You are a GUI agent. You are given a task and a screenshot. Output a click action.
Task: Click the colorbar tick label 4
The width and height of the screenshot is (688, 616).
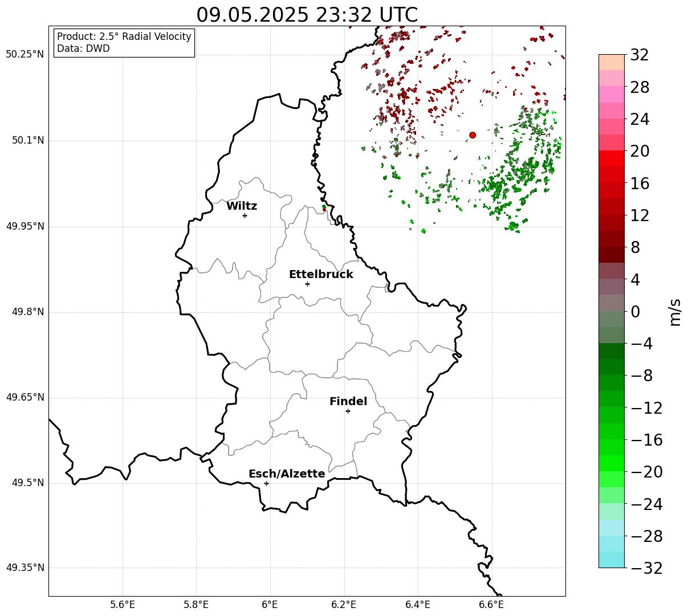pyautogui.click(x=635, y=280)
